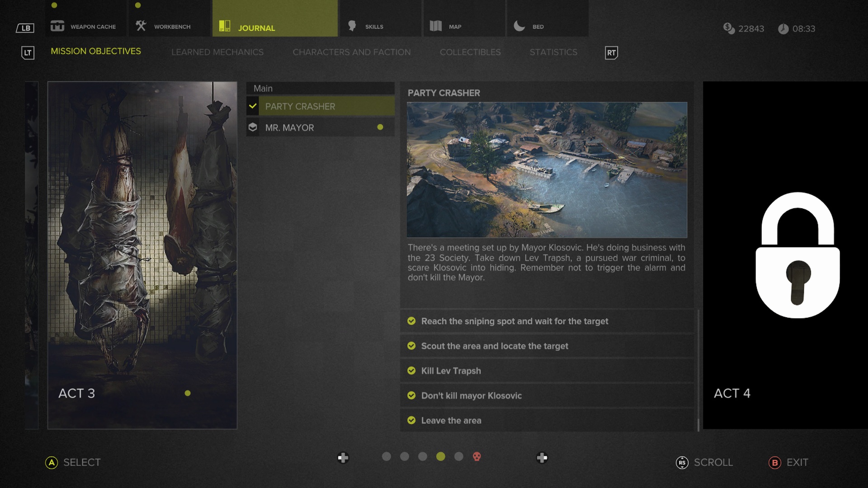Jump to the first act page dot
This screenshot has width=868, height=488.
387,456
